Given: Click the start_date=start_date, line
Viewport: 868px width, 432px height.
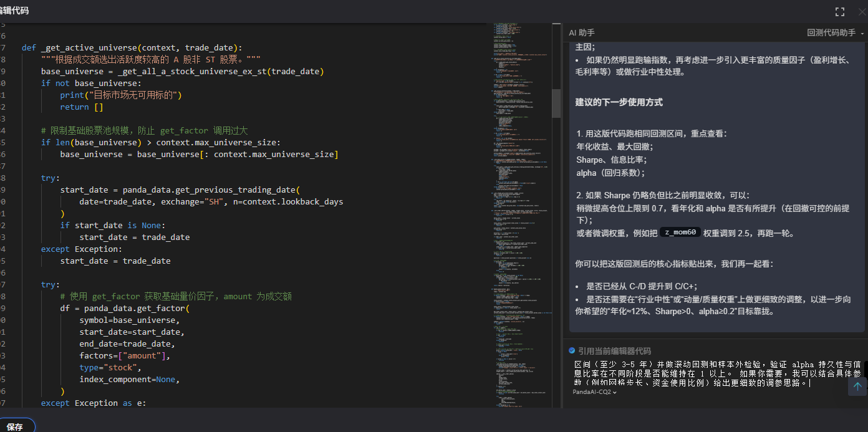Looking at the screenshot, I should (132, 332).
